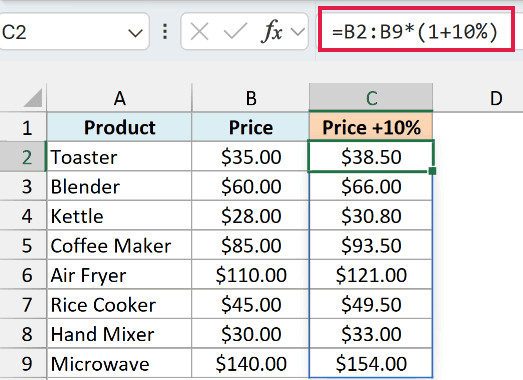Viewport: 523px width, 380px height.
Task: Click the $49.50 result cell
Action: tap(371, 304)
